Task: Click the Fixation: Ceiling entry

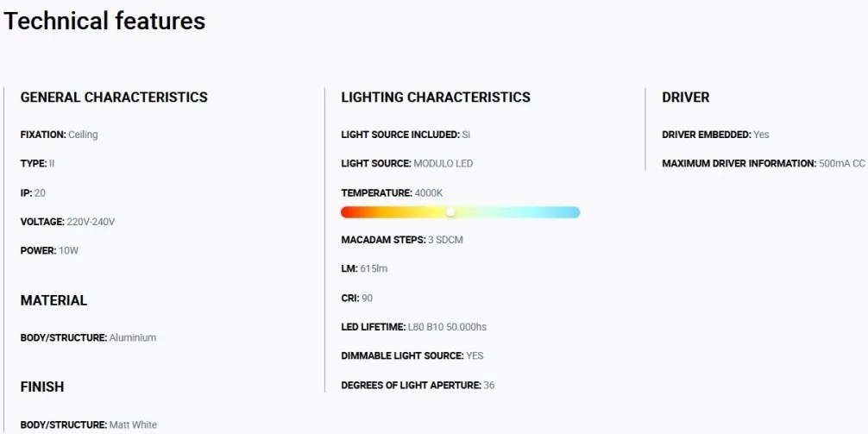Action: pos(60,135)
